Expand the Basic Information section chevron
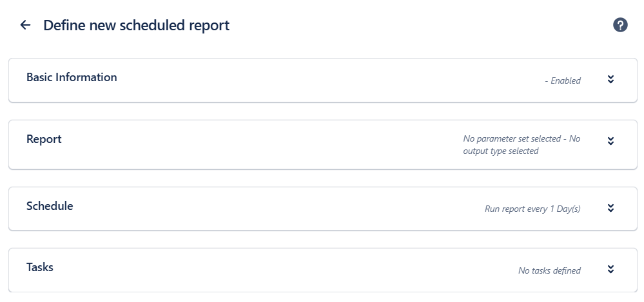The height and width of the screenshot is (302, 644). (610, 80)
